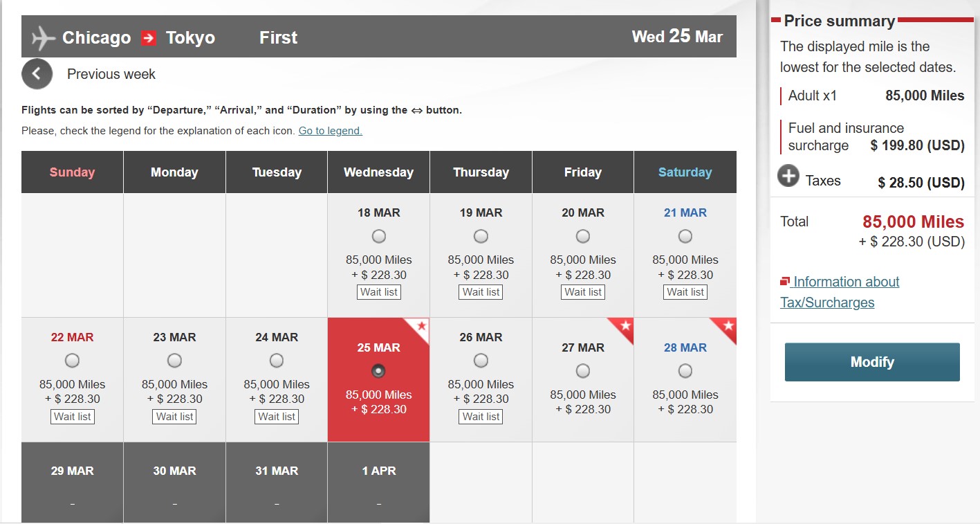Click the Modify button
This screenshot has height=524, width=980.
coord(871,361)
